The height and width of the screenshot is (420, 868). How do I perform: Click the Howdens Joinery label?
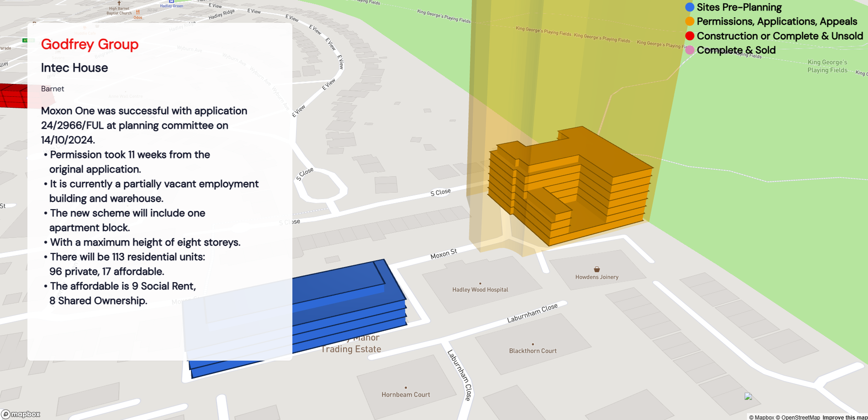597,277
